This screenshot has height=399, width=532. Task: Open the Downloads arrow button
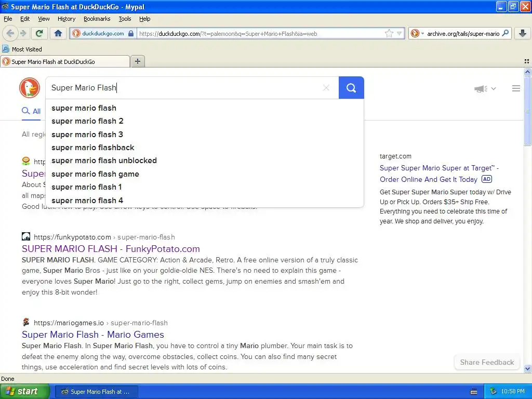523,33
